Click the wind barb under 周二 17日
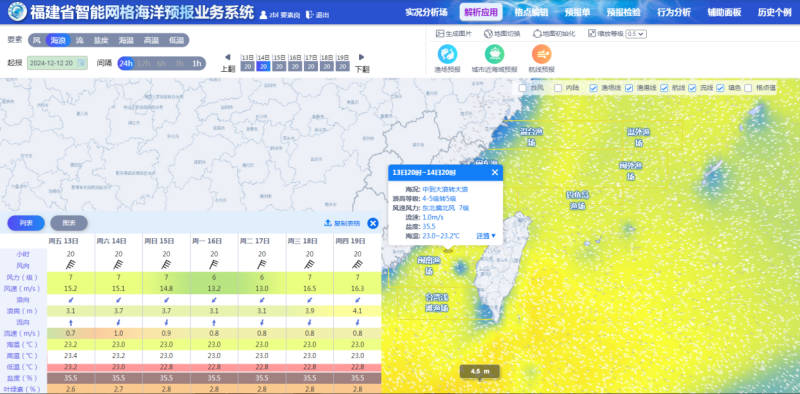Screen dimensions: 800x394 point(262,265)
